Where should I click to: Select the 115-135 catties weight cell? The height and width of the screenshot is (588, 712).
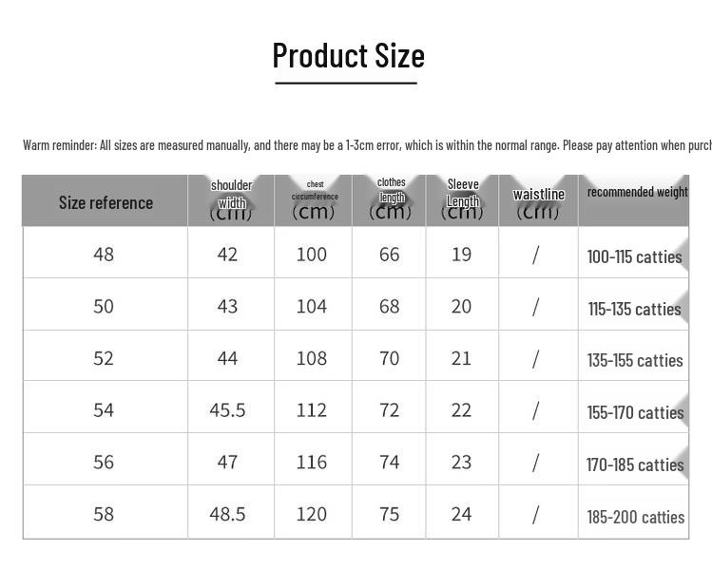pos(634,309)
